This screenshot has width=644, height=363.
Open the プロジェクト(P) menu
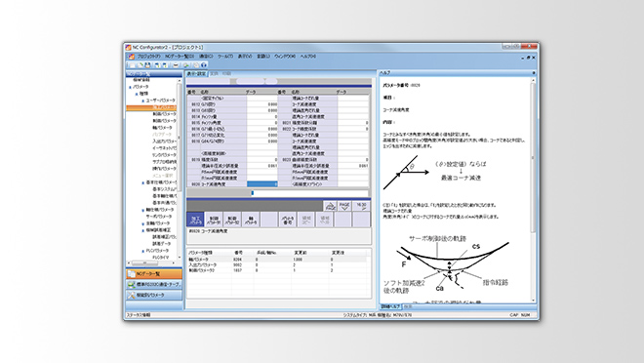click(148, 57)
